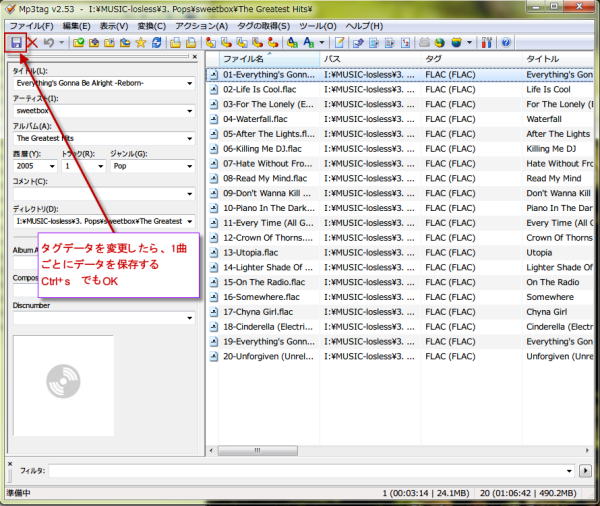The image size is (600, 506).
Task: Open the ファイル(F) menu
Action: coord(32,24)
